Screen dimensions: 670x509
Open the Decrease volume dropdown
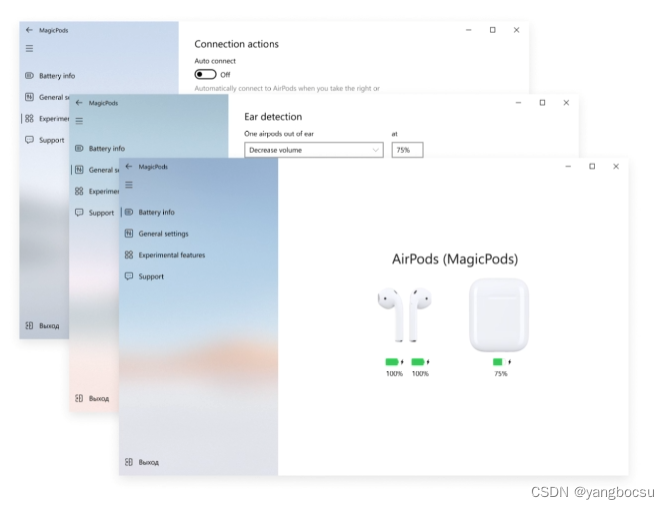[314, 150]
